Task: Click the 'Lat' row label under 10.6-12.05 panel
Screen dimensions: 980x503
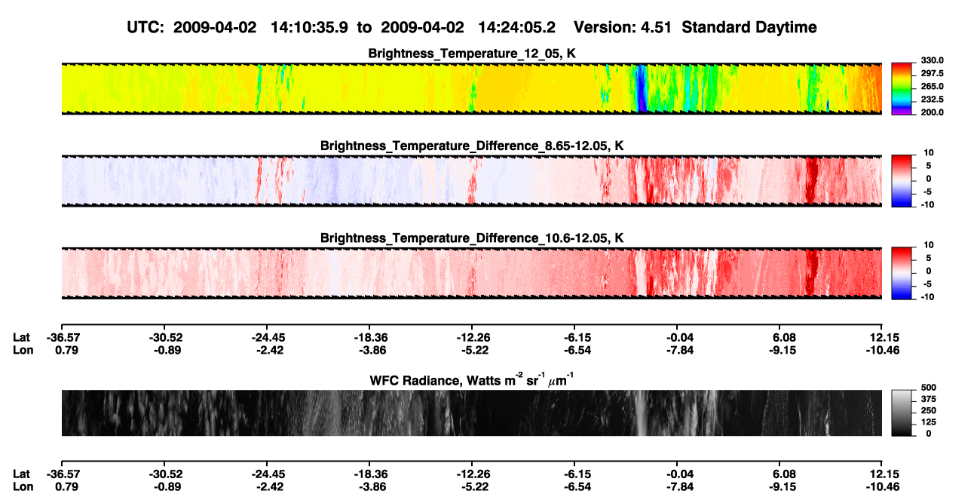Action: pyautogui.click(x=22, y=337)
